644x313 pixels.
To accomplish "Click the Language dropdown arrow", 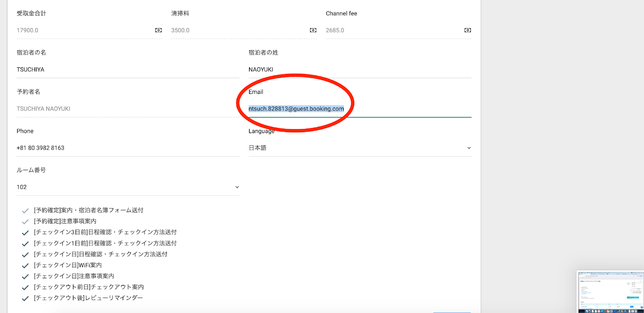I will [x=469, y=148].
